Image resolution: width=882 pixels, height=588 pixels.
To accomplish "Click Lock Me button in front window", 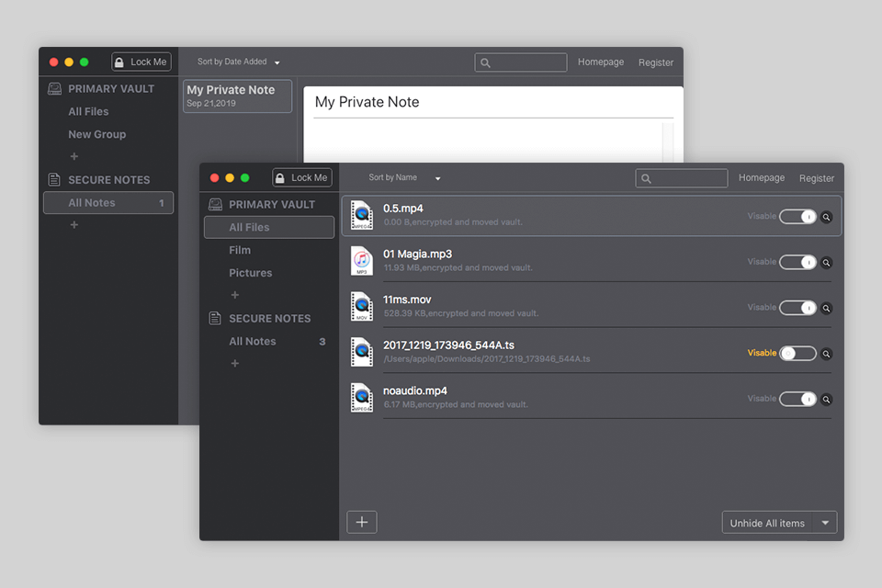I will pyautogui.click(x=302, y=178).
